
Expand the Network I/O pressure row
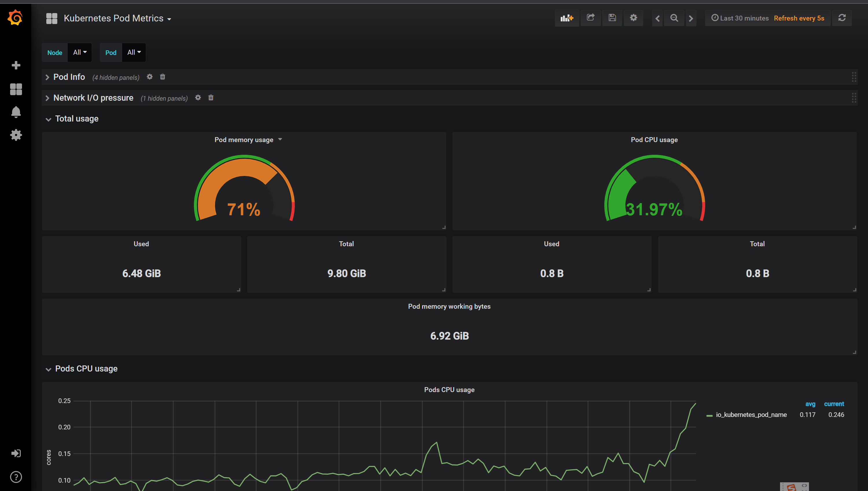pos(90,98)
